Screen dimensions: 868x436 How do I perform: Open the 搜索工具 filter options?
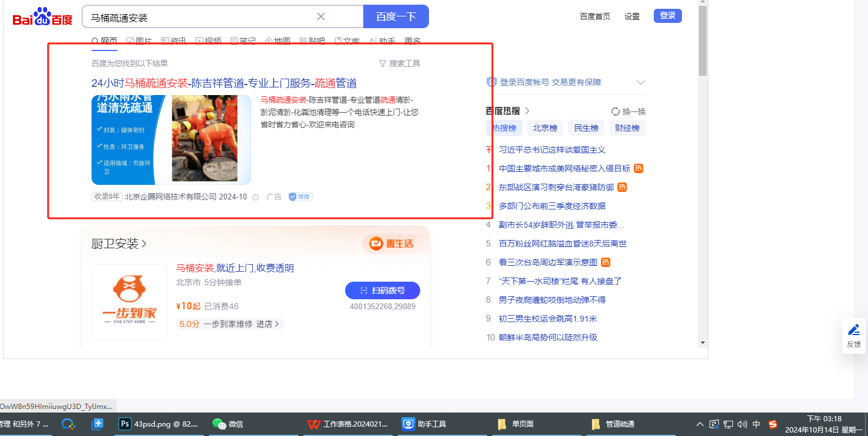click(400, 63)
